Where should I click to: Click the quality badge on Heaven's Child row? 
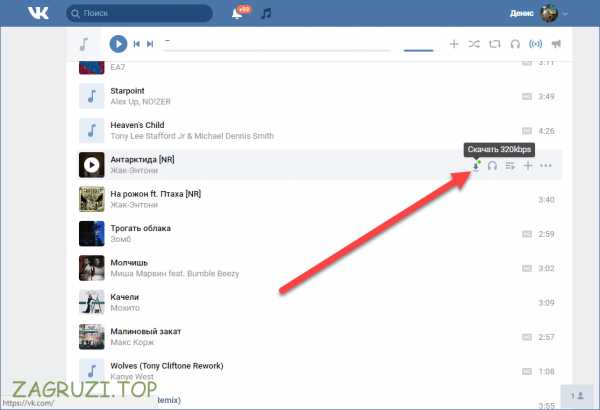(527, 131)
